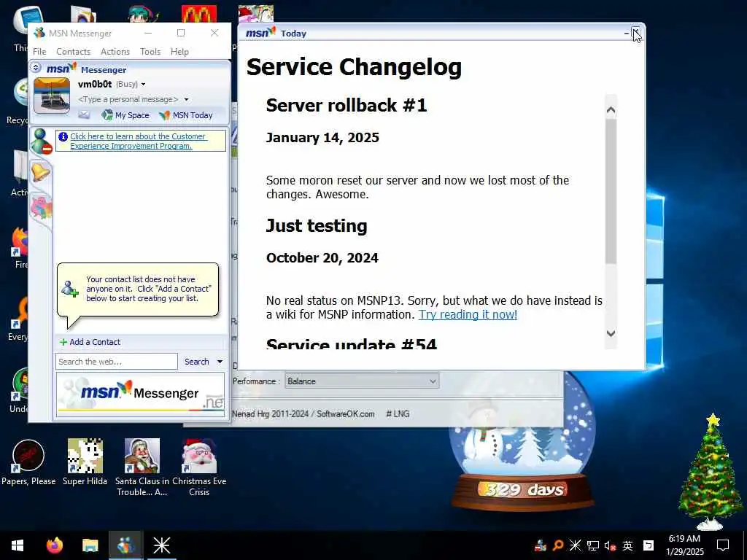747x560 pixels.
Task: Select the contacts tab with busy buddy icon
Action: pyautogui.click(x=41, y=141)
